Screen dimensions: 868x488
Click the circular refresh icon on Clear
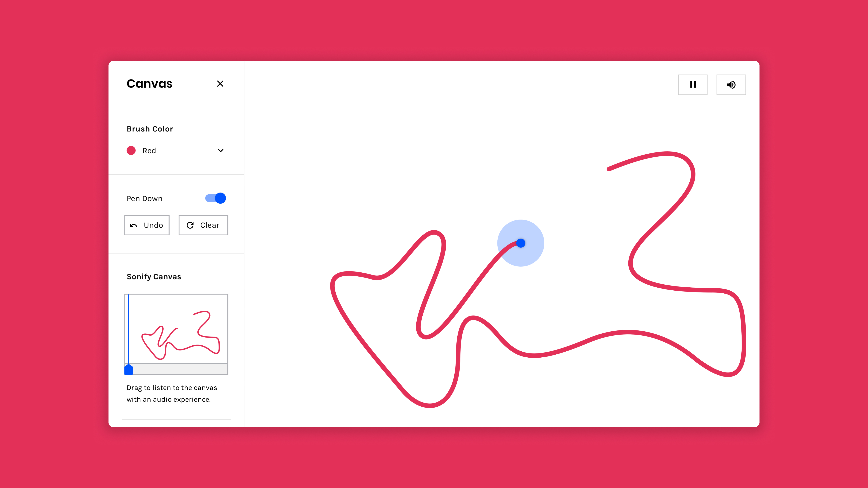tap(190, 225)
